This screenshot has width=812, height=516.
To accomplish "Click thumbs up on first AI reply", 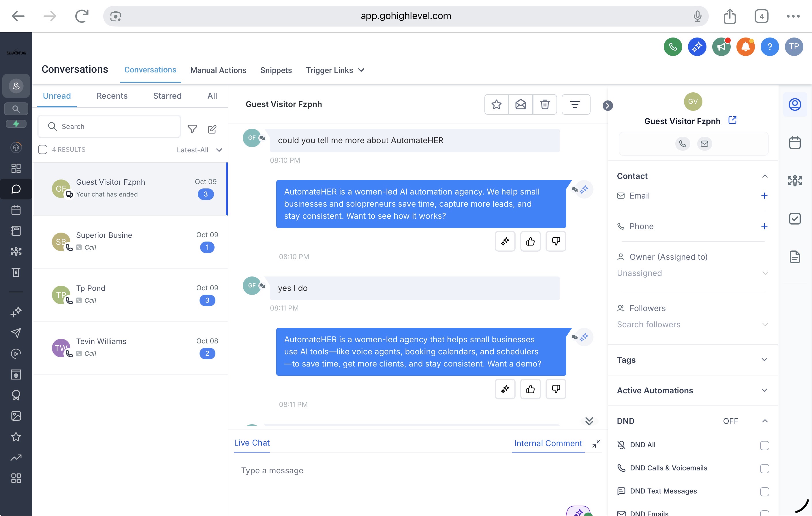I will (x=530, y=241).
